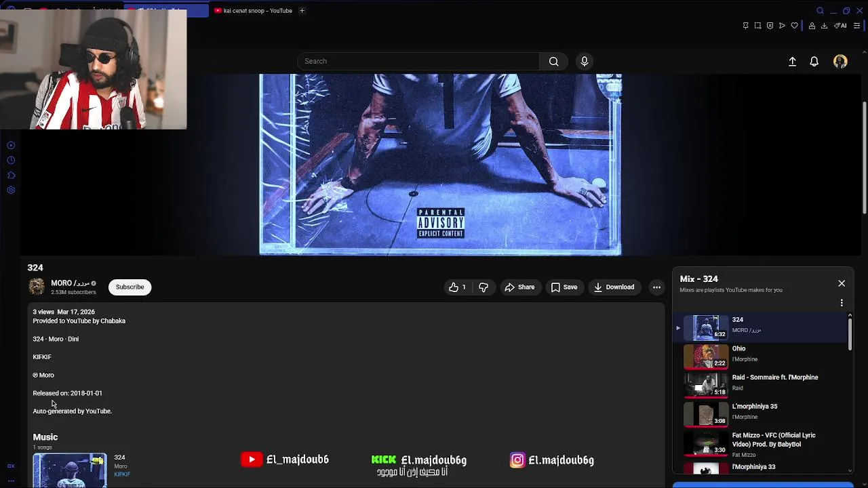Play "L'morphiniya 35" in Mix
The width and height of the screenshot is (868, 488).
761,414
